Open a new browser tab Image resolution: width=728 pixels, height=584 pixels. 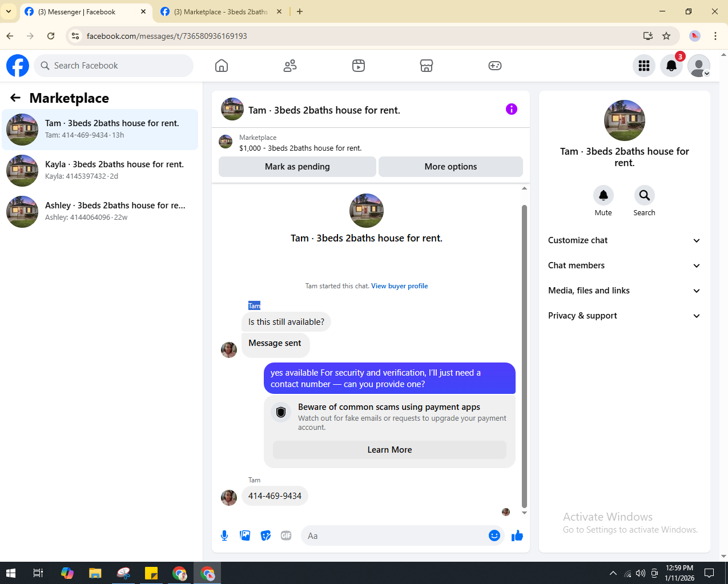click(x=300, y=11)
